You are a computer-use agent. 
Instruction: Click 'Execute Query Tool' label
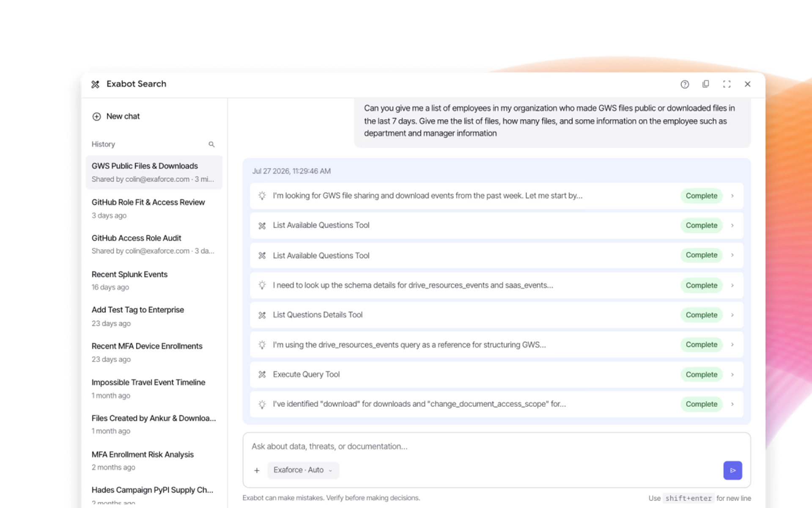(x=306, y=374)
